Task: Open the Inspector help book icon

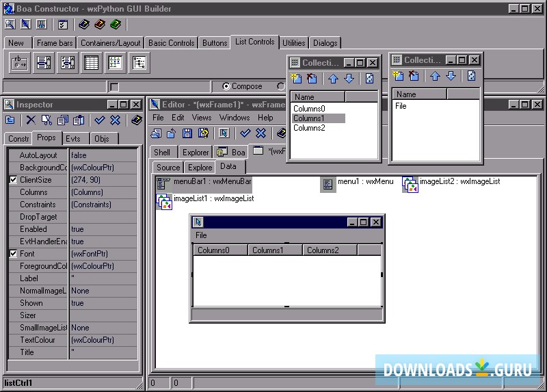Action: (136, 120)
